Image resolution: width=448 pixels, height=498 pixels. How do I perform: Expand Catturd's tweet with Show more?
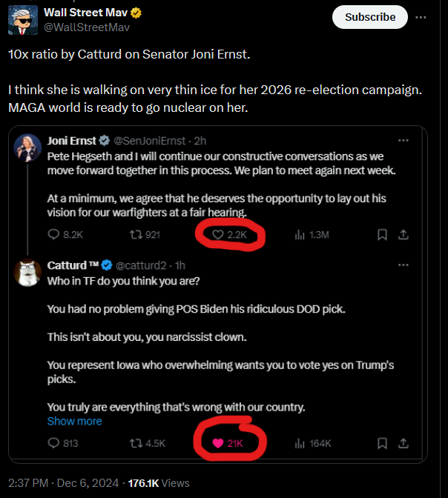pos(74,421)
